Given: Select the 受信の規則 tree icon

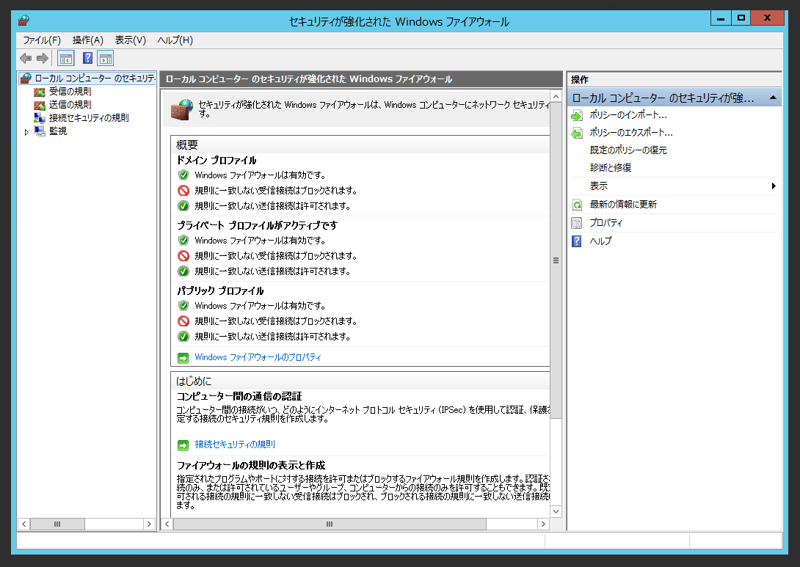Looking at the screenshot, I should coord(39,92).
